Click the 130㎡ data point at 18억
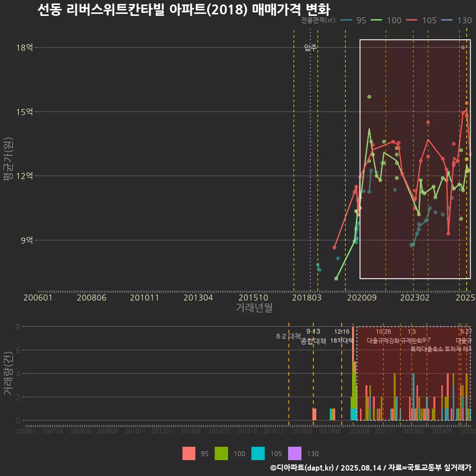This screenshot has width=476, height=476. point(463,48)
